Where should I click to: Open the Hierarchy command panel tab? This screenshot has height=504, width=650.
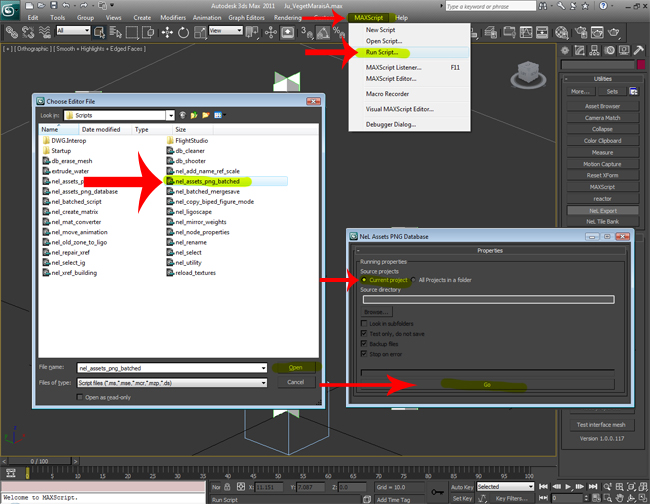pyautogui.click(x=594, y=51)
